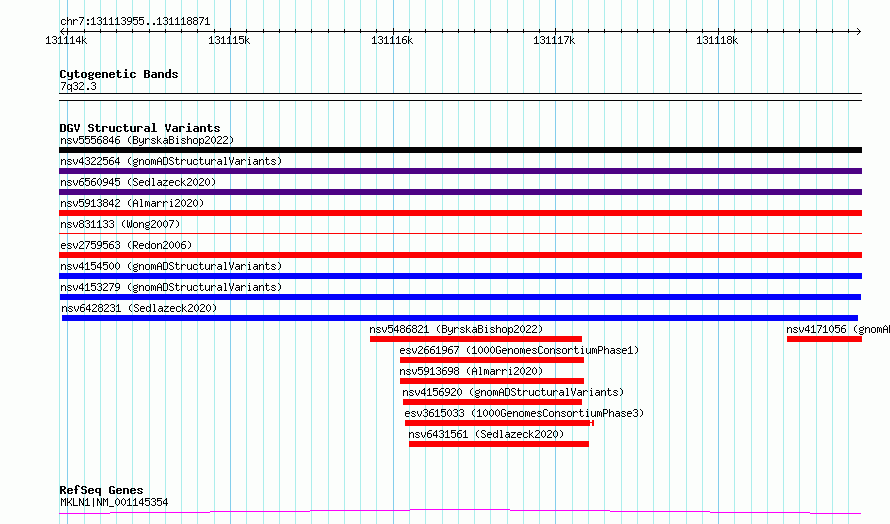
Task: Open the MKLN1|NM_001145354 gene label
Action: [114, 502]
